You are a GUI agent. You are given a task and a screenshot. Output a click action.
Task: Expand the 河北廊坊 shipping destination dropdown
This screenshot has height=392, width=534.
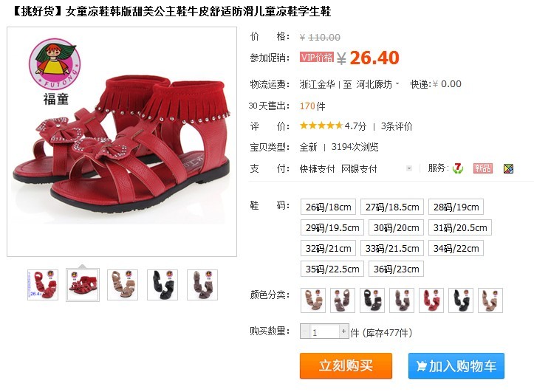[x=377, y=84]
